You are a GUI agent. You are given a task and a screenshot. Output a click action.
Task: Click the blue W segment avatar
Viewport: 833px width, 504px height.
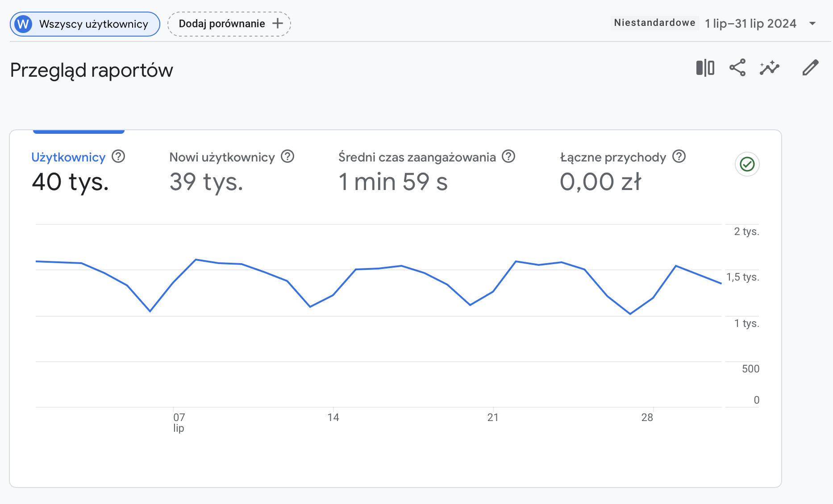coord(23,24)
